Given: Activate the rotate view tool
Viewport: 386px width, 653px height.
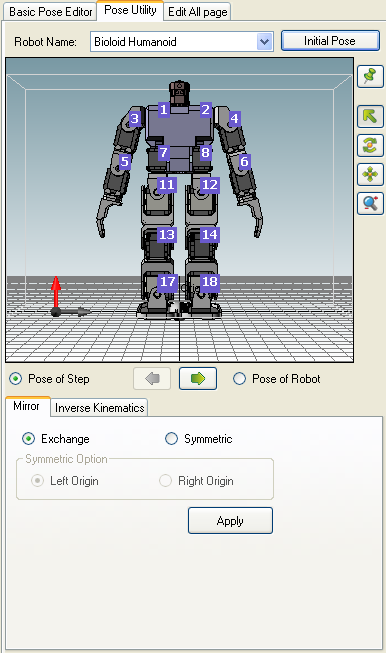Looking at the screenshot, I should point(370,145).
